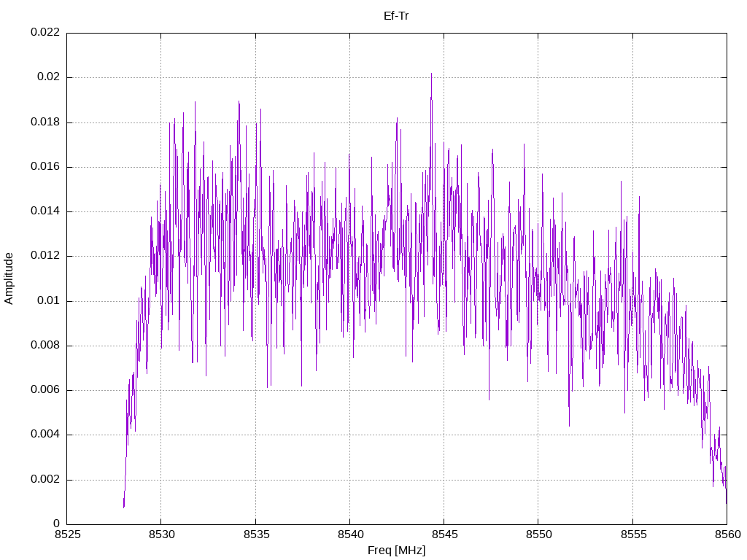
Task: Click the y-axis tick label 0.004
Action: tap(45, 435)
